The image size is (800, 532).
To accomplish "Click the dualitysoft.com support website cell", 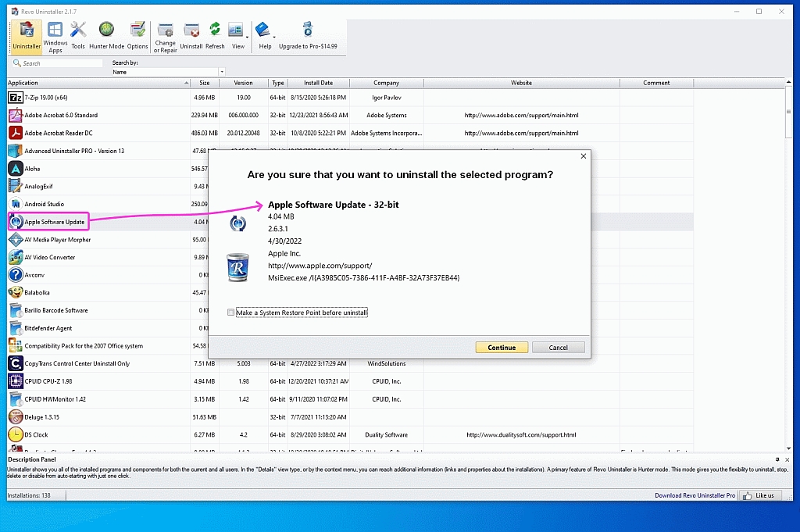I will coord(521,434).
